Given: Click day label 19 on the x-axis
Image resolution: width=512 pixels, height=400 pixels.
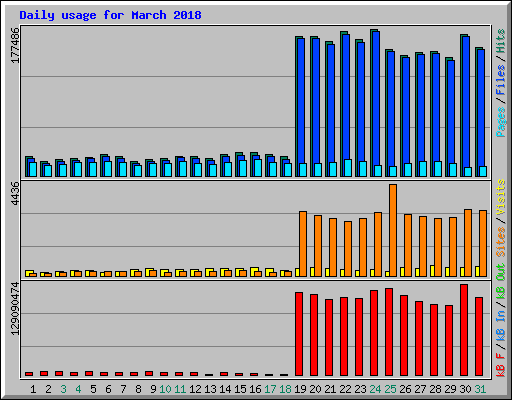Looking at the screenshot, I should [300, 389].
